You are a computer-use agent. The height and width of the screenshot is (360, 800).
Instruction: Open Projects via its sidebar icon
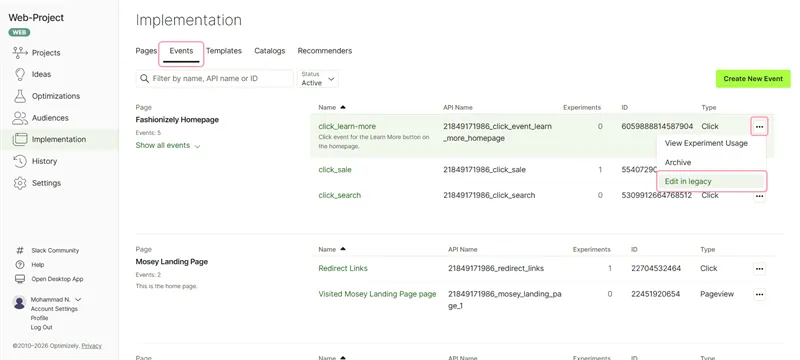pos(20,53)
